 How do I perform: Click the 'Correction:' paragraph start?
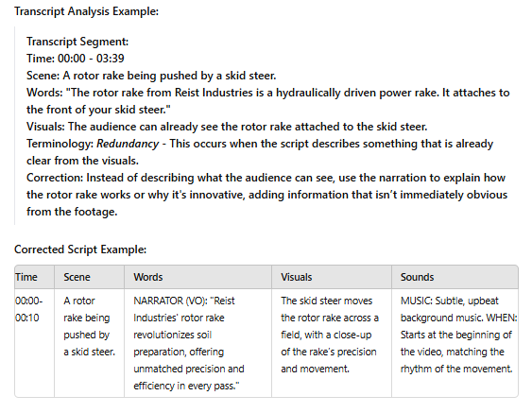click(x=55, y=178)
